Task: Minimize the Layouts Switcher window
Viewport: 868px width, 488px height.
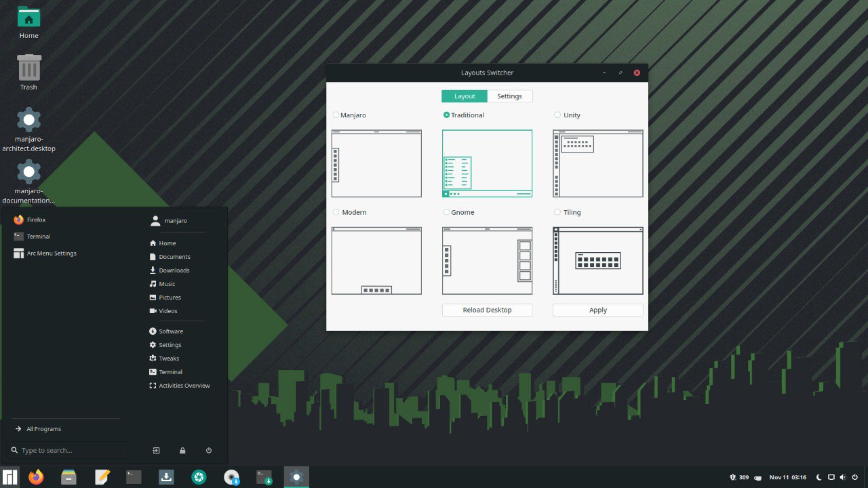Action: tap(604, 73)
